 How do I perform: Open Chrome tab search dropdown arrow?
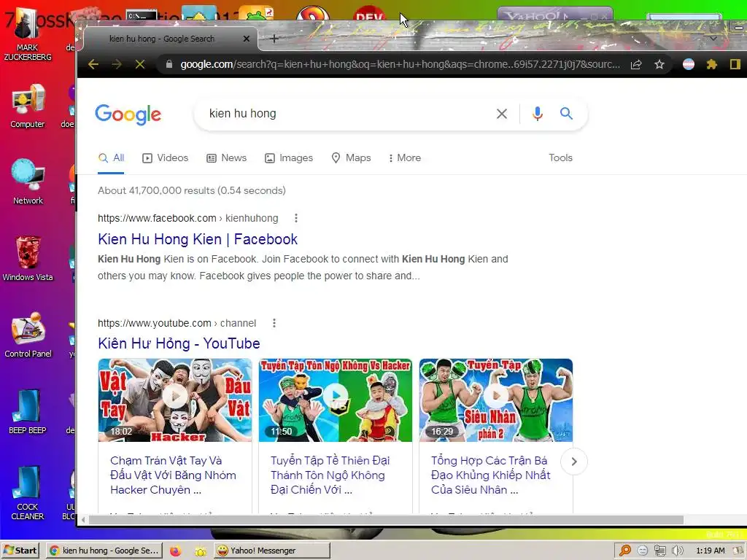pos(713,39)
